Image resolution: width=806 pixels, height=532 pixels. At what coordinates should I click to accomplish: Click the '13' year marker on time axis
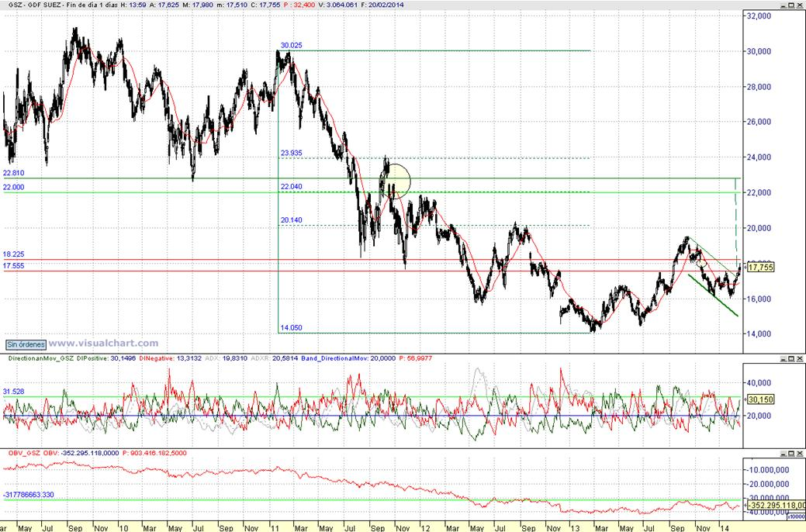[574, 528]
